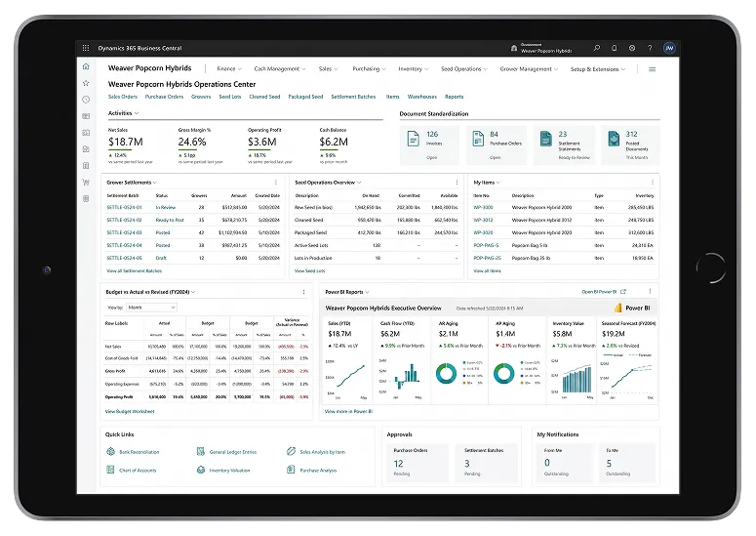The image size is (756, 536).
Task: Click View more in Power BI link
Action: 348,412
